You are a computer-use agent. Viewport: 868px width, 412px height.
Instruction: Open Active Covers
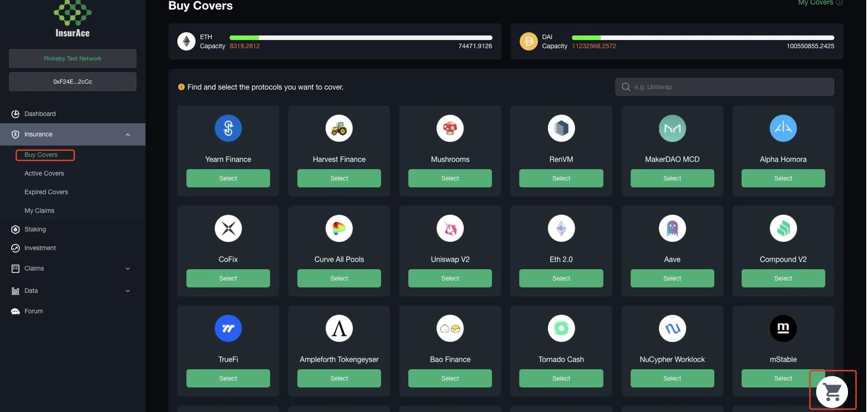(44, 173)
